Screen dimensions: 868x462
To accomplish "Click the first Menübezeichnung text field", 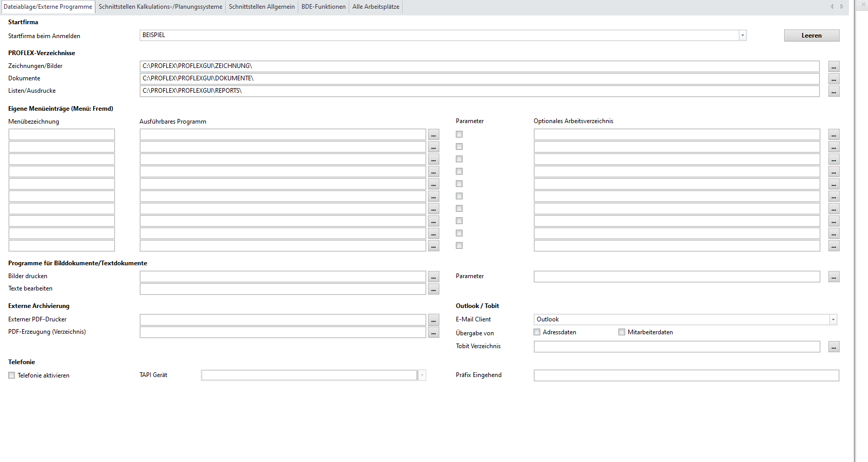I will [x=62, y=134].
